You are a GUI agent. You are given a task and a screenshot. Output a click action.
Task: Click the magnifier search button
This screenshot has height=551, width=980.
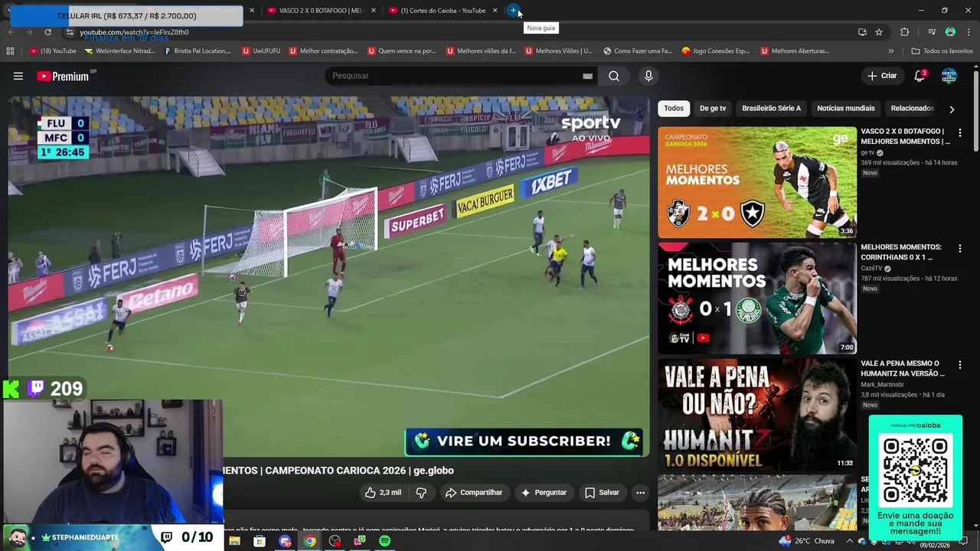pos(614,76)
